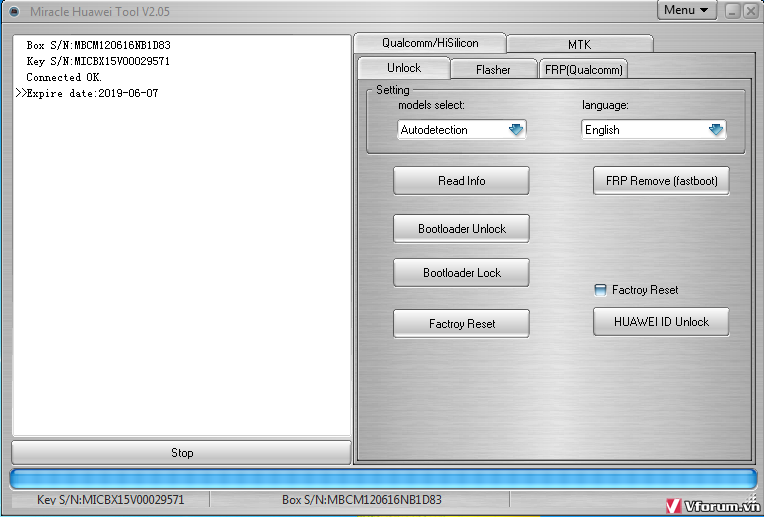Image resolution: width=764 pixels, height=517 pixels.
Task: Expand the models select Autodetection dropdown arrow
Action: 516,130
